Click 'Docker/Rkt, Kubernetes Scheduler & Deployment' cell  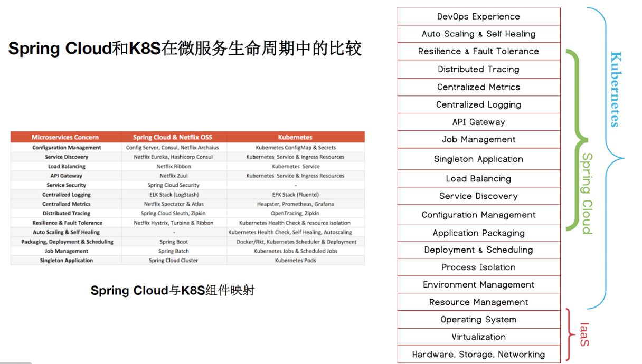click(x=296, y=242)
